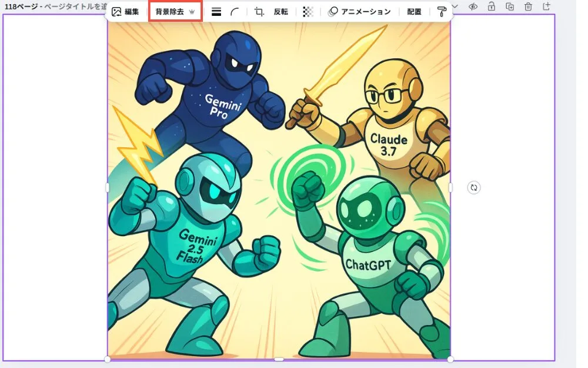Click the 背景除去 background remover button
The image size is (588, 368).
tap(175, 12)
